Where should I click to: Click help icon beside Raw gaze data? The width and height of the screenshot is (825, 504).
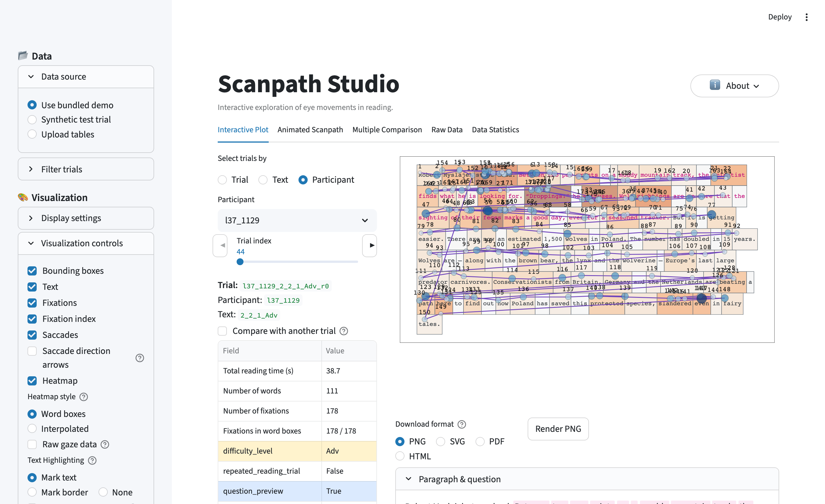105,444
